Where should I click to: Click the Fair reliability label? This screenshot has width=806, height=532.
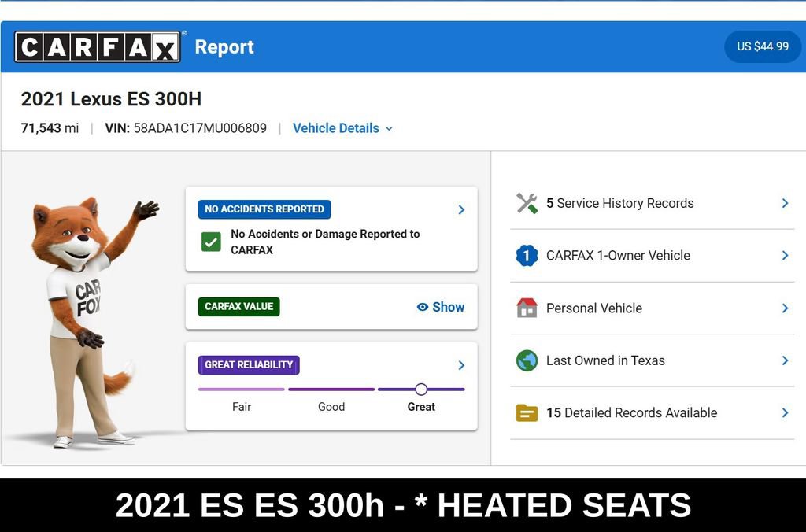click(241, 407)
